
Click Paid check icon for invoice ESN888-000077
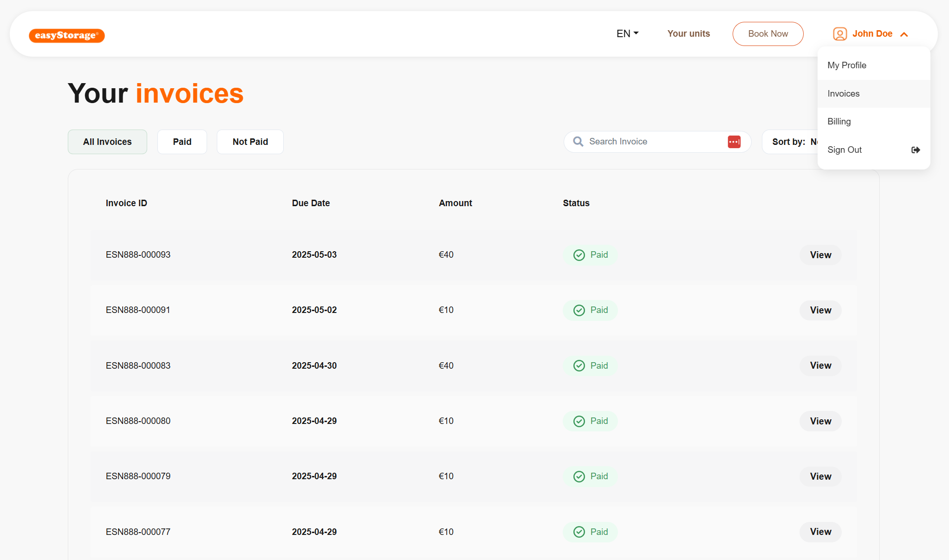pos(579,532)
